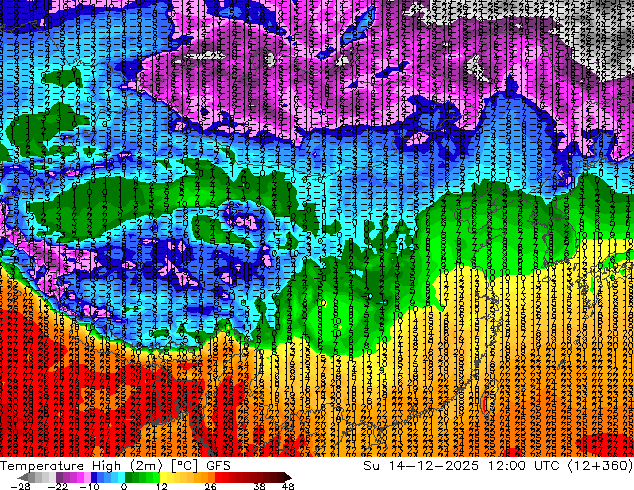Click the -28 label on the legend
This screenshot has height=490, width=634.
tap(20, 486)
